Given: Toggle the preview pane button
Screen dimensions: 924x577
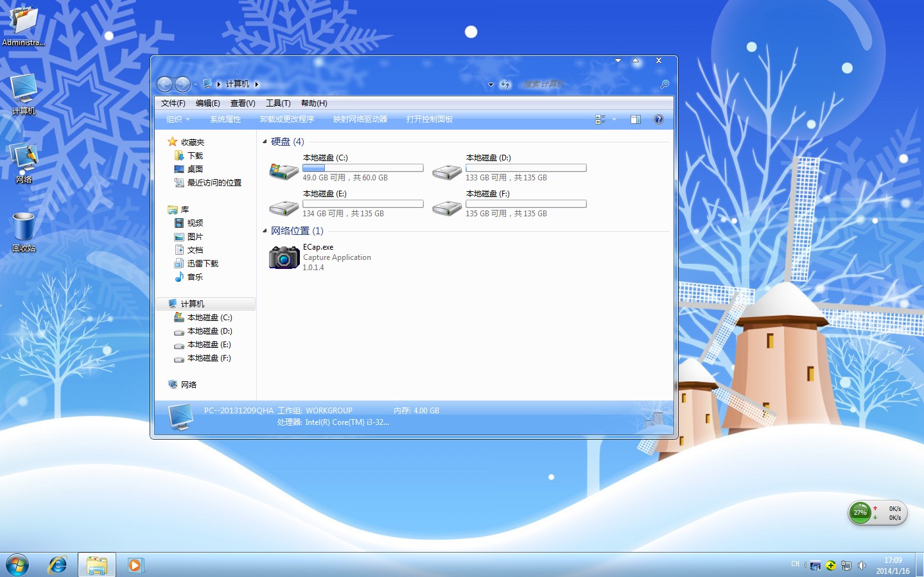Looking at the screenshot, I should point(636,119).
